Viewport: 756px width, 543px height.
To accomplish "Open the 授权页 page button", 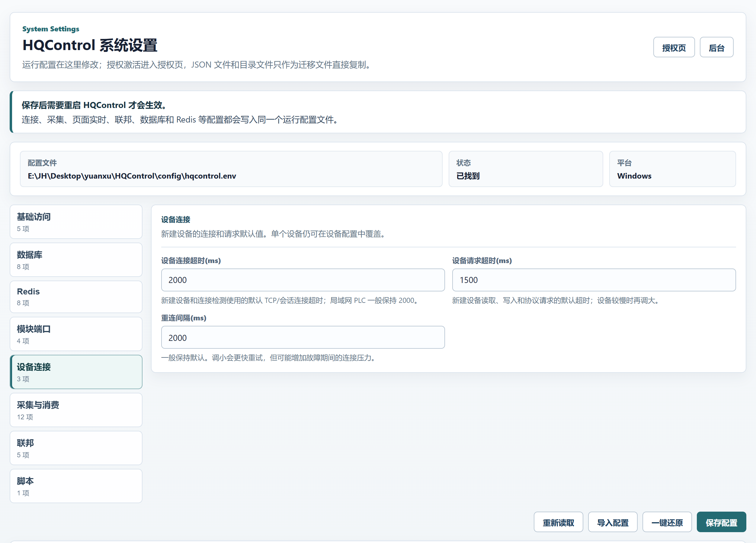I will point(674,47).
